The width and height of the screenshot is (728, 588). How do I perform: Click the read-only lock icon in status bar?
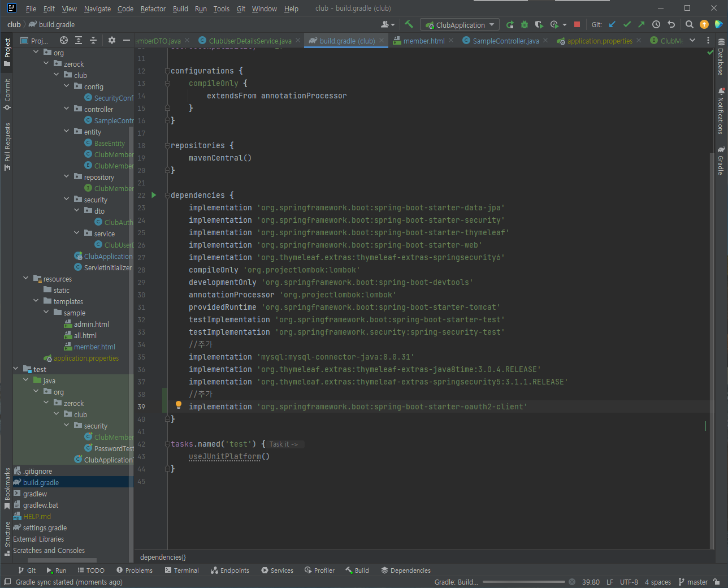click(717, 582)
